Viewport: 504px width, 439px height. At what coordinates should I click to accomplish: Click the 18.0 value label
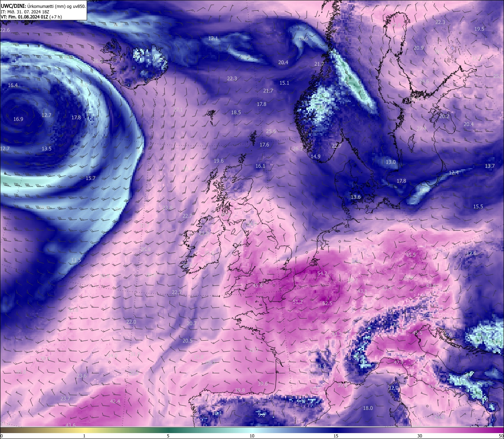(x=368, y=408)
